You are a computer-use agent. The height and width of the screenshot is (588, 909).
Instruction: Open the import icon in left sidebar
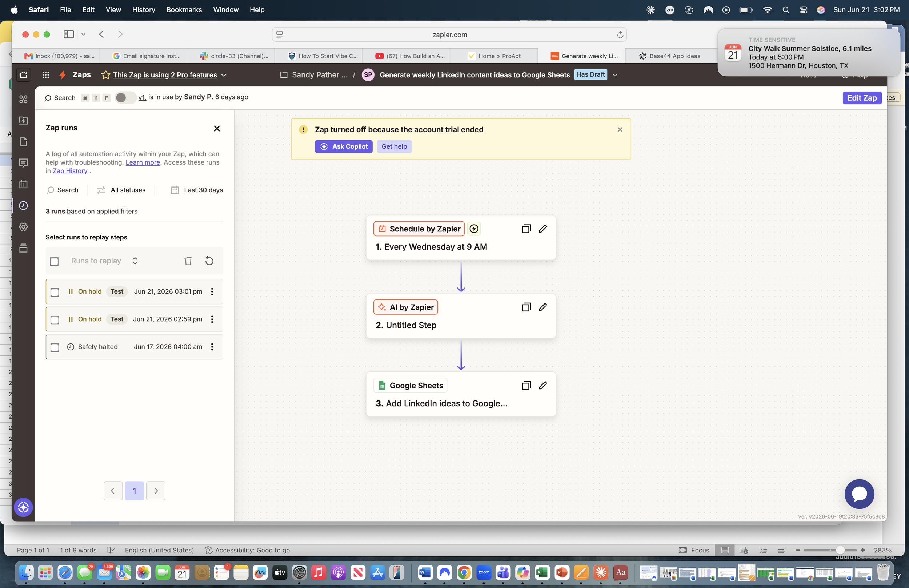tap(23, 121)
